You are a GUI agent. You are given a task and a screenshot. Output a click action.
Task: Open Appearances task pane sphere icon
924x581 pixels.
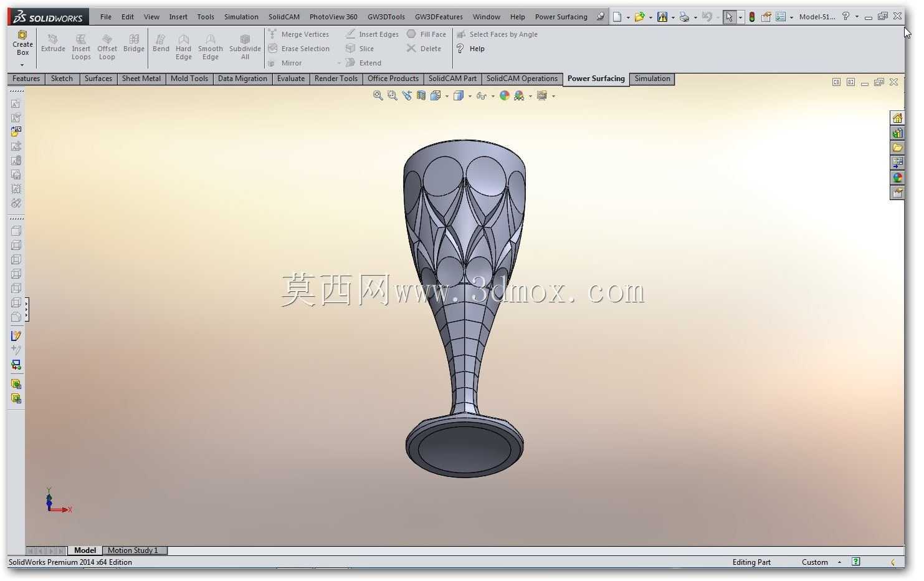point(897,178)
